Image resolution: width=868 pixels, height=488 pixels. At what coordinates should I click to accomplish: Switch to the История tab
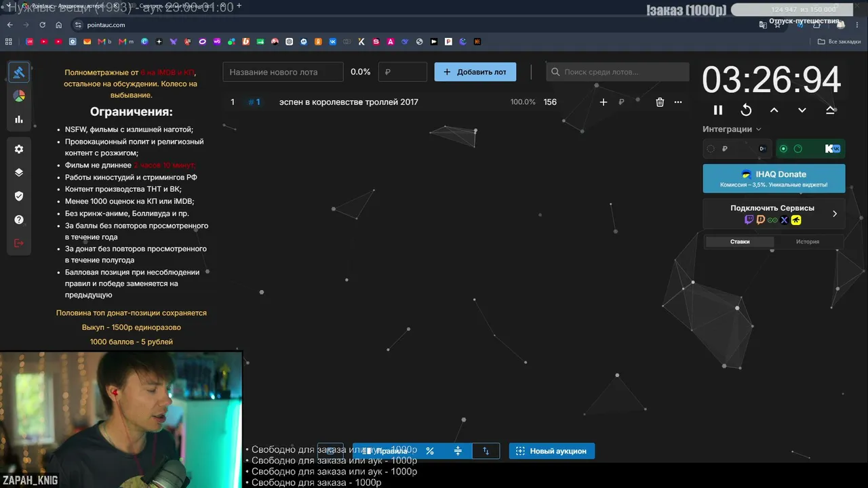808,241
